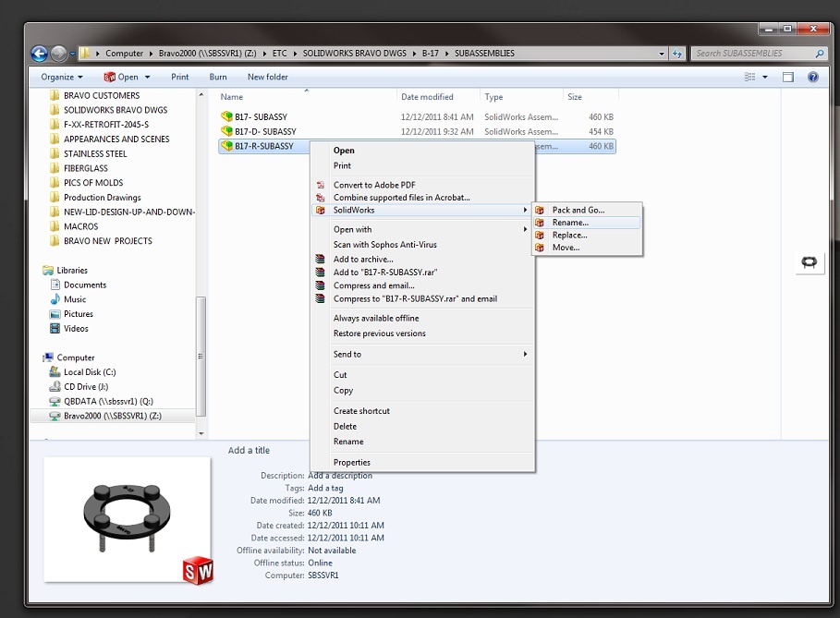
Task: Click the New folder button
Action: coord(268,77)
